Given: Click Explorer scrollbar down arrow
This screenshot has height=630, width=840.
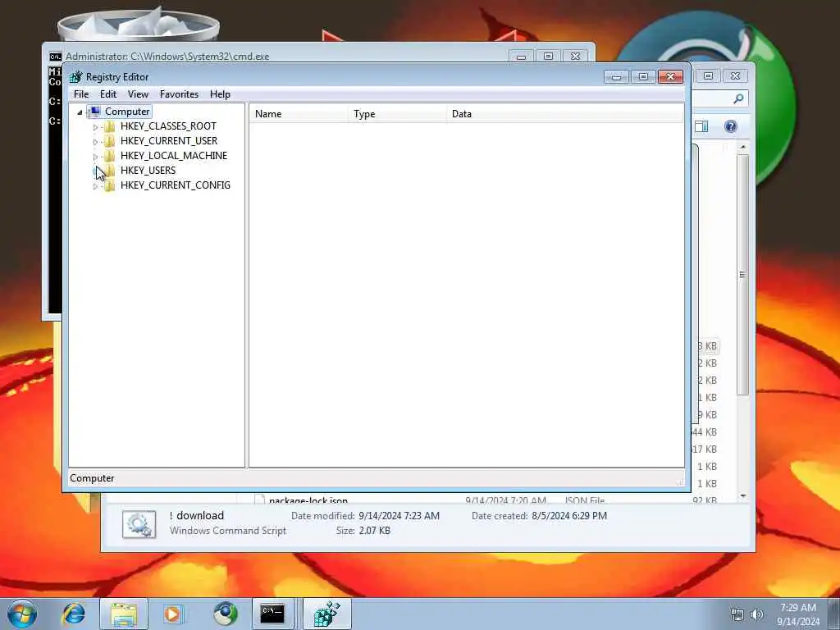Looking at the screenshot, I should coord(742,496).
